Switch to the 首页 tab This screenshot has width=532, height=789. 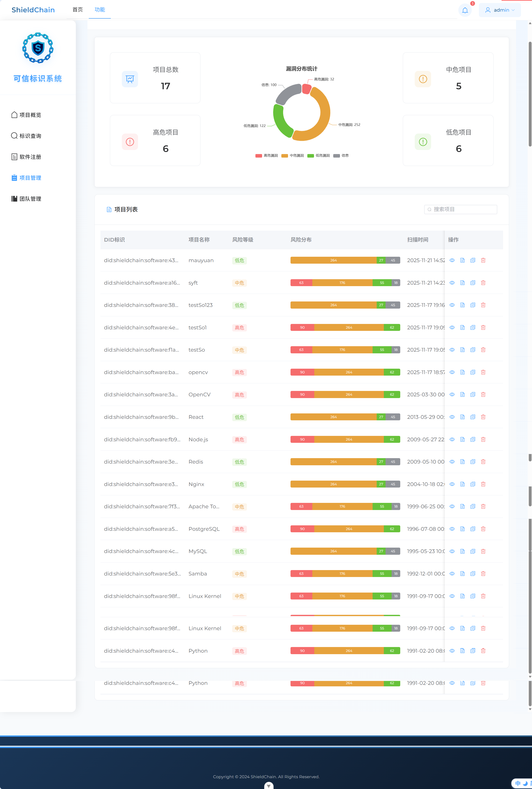(78, 10)
